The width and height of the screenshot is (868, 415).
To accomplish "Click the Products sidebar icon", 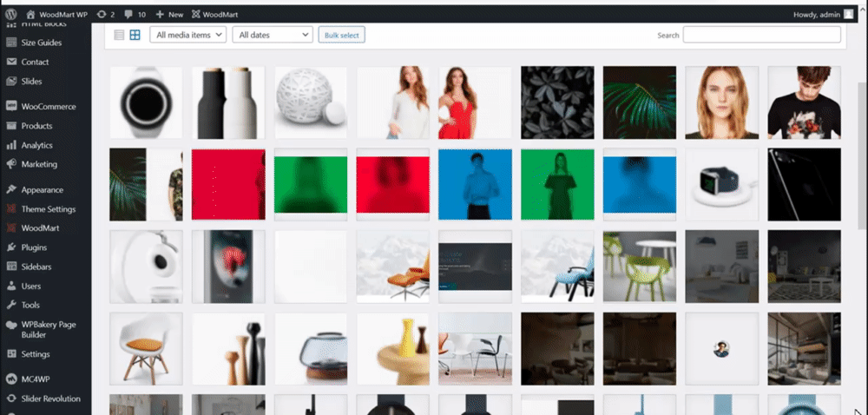I will [x=11, y=126].
